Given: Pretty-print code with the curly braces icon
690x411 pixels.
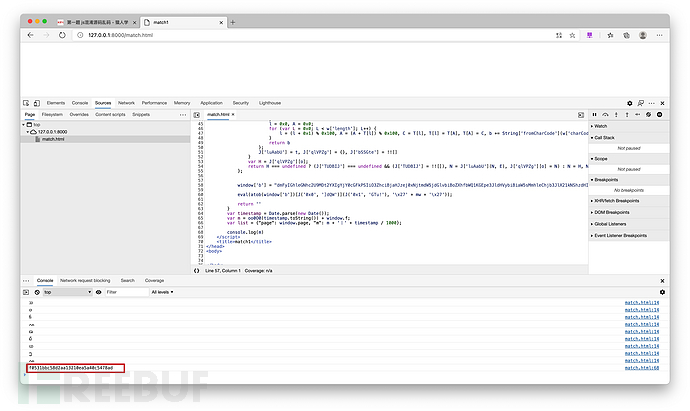Looking at the screenshot, I should tap(196, 272).
